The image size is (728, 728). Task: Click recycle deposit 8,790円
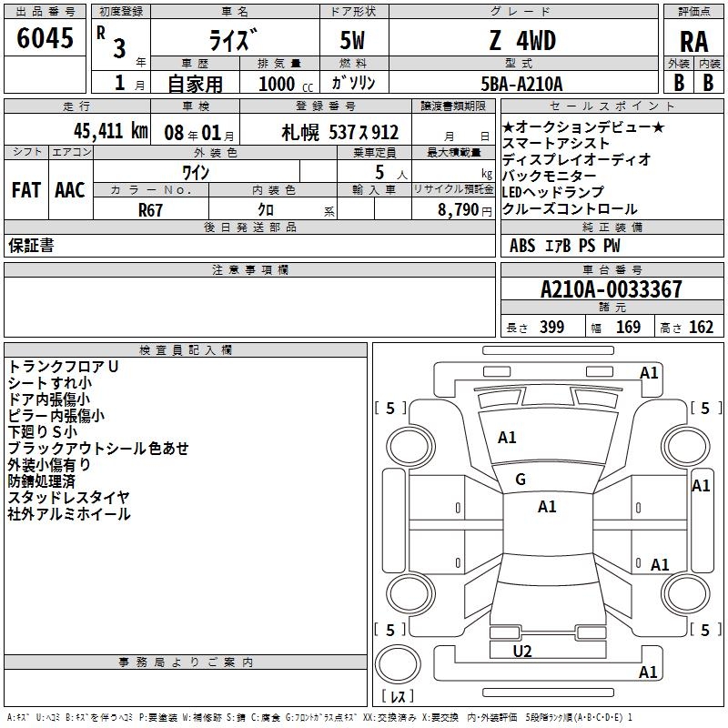[465, 210]
